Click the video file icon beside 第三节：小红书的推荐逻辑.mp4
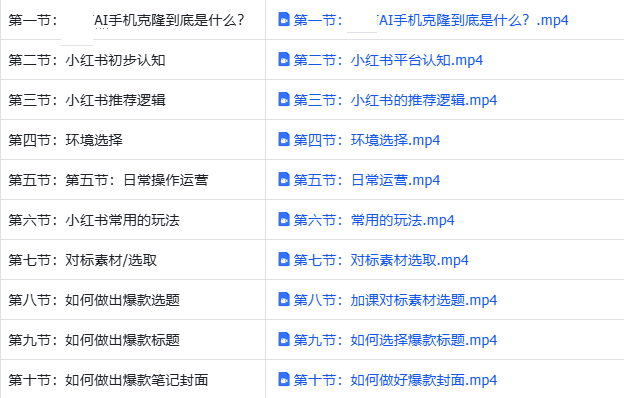Screen dimensions: 624x398 284,99
